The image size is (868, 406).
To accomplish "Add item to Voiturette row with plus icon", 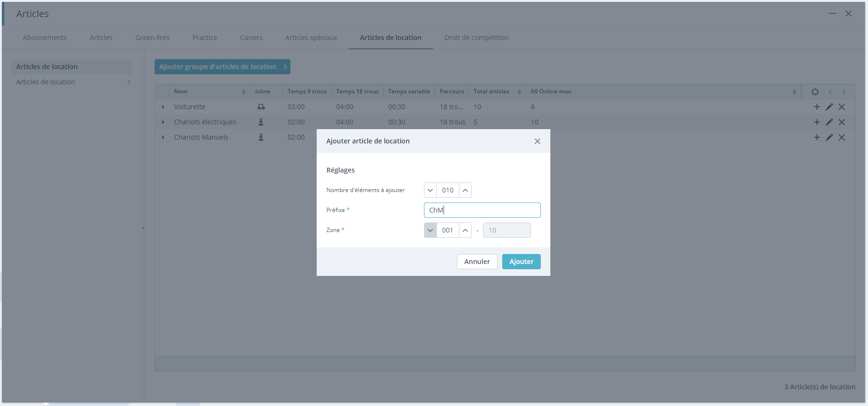I will point(817,107).
